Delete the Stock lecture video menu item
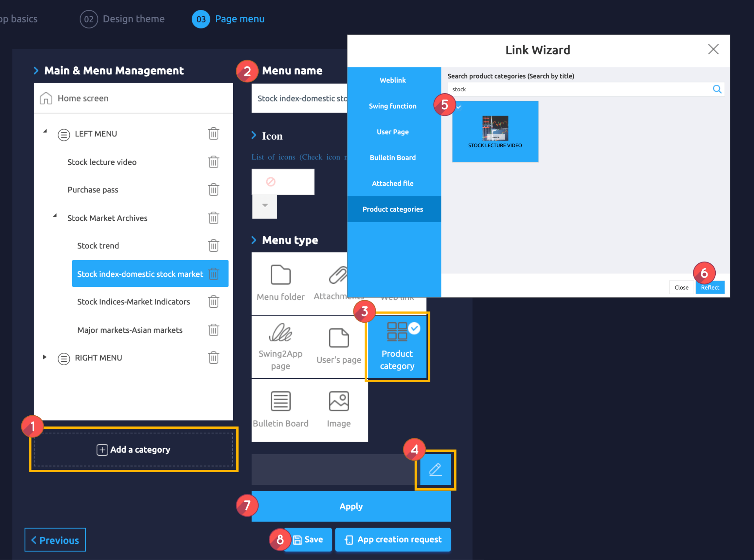The height and width of the screenshot is (560, 754). [x=213, y=162]
